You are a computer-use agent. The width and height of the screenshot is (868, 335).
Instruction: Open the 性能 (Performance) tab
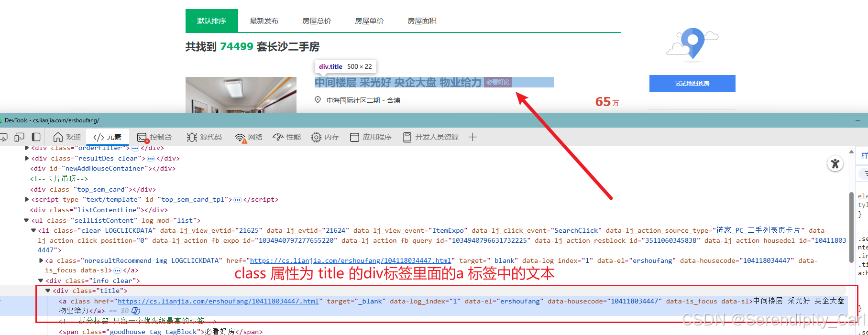pos(286,137)
